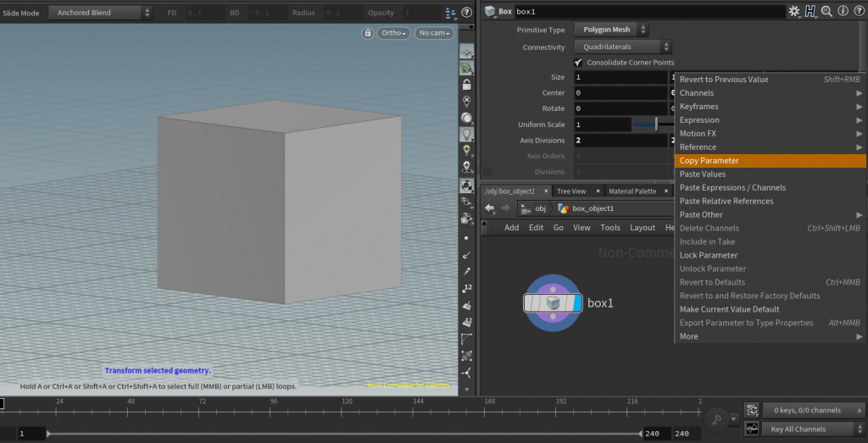Click the materials display icon in display toolbar
This screenshot has width=868, height=443.
pyautogui.click(x=467, y=186)
